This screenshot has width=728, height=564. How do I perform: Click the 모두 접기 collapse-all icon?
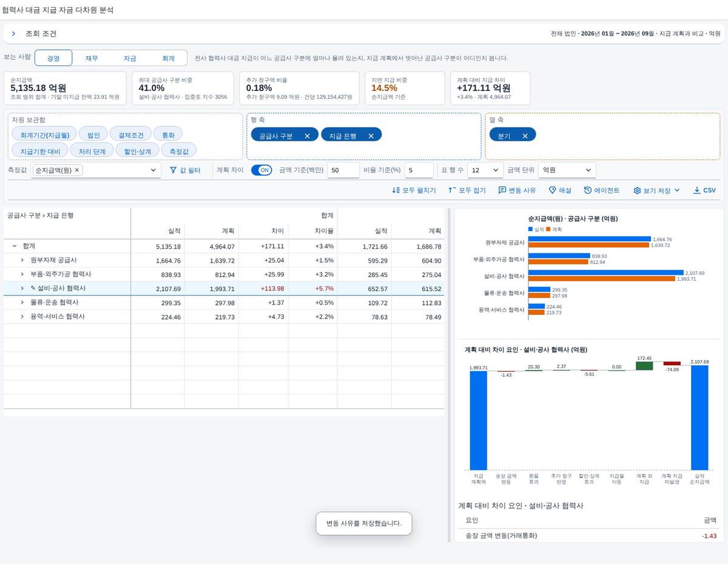452,190
